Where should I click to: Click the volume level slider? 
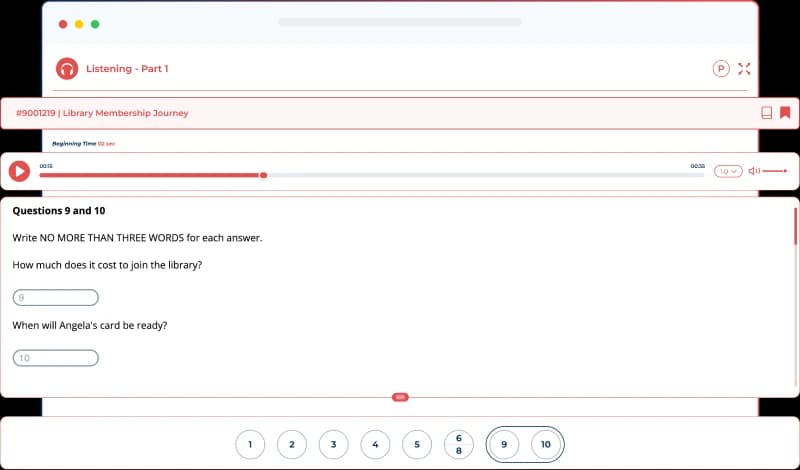[774, 171]
